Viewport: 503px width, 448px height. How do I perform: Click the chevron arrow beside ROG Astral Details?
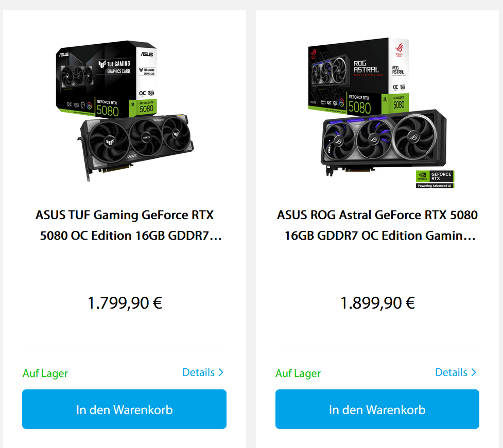coord(474,372)
